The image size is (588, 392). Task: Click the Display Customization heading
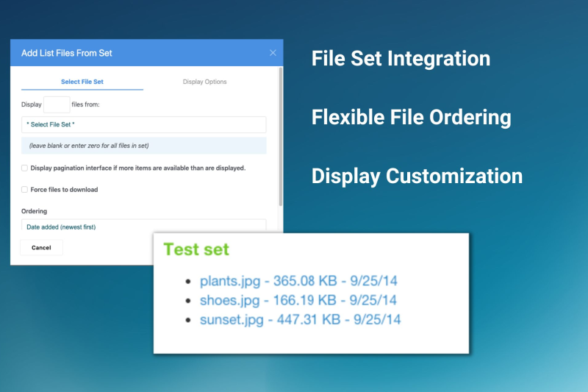click(417, 177)
